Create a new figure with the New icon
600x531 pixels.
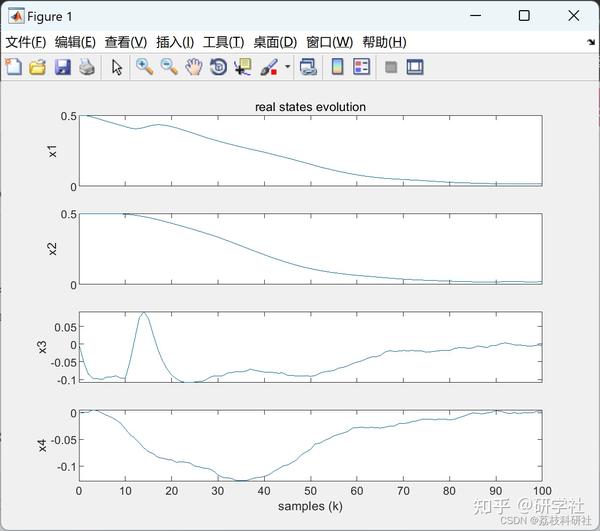13,67
